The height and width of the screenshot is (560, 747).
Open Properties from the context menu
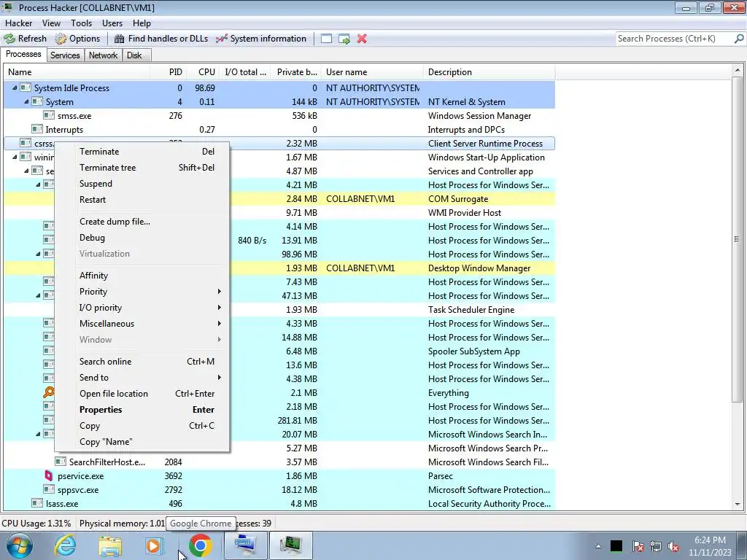[142, 410]
